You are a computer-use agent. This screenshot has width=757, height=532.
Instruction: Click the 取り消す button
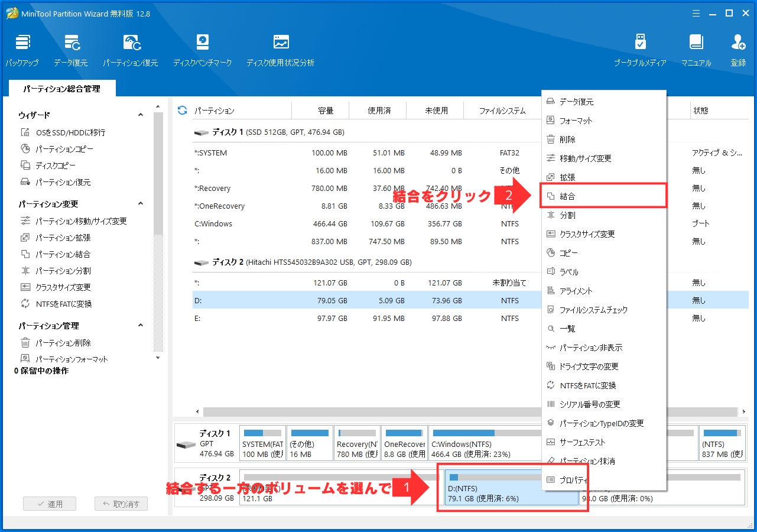click(x=121, y=504)
